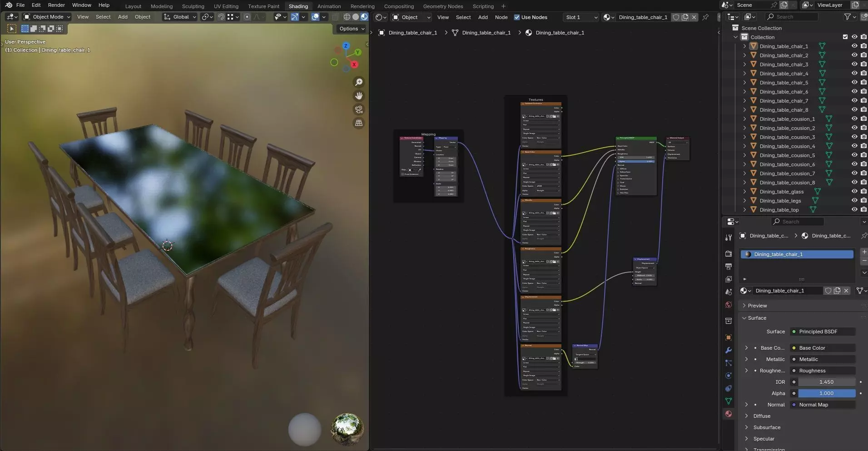Open the Object properties tab

click(x=729, y=337)
